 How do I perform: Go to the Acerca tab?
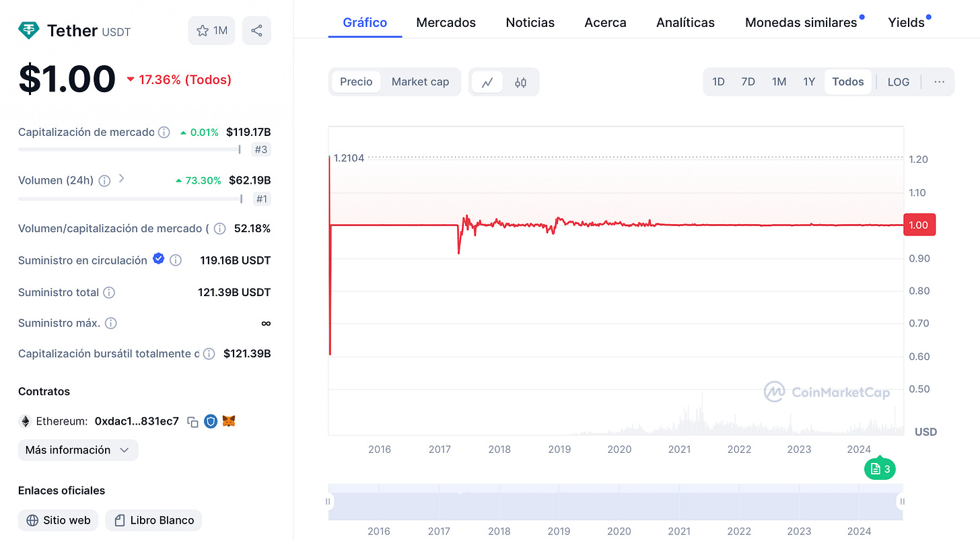tap(606, 22)
